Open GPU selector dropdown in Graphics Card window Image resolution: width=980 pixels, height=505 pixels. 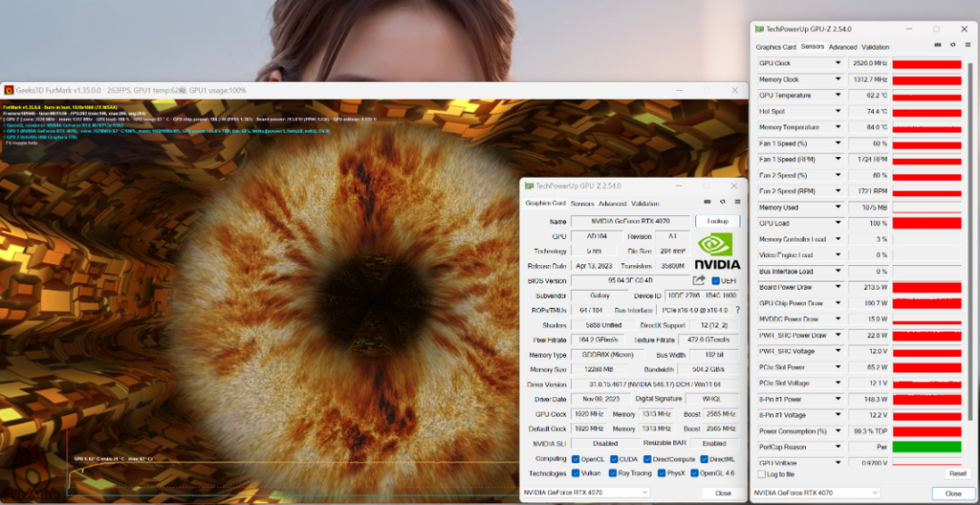coord(585,492)
